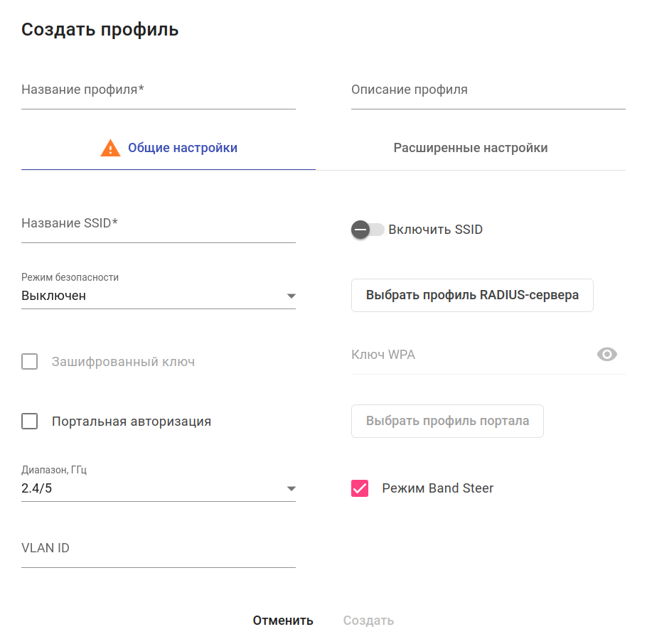Click Выбрать профиль портала button
The height and width of the screenshot is (644, 647).
pyautogui.click(x=447, y=421)
